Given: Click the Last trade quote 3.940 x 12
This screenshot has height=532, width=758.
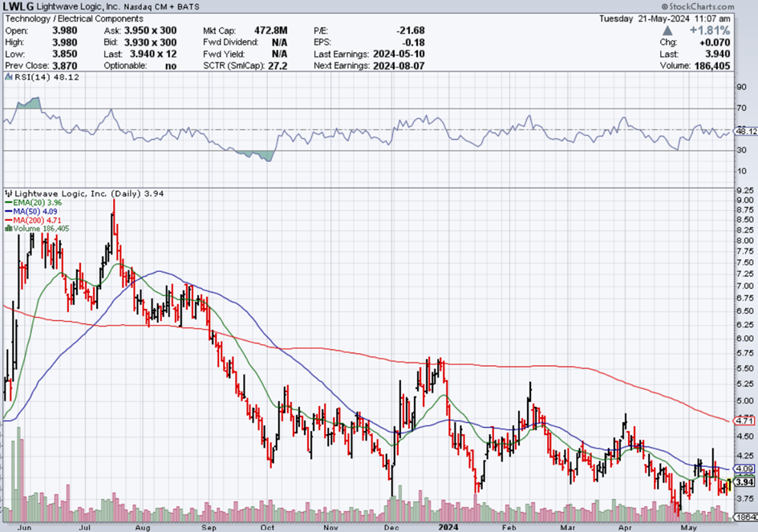Looking at the screenshot, I should tap(153, 54).
